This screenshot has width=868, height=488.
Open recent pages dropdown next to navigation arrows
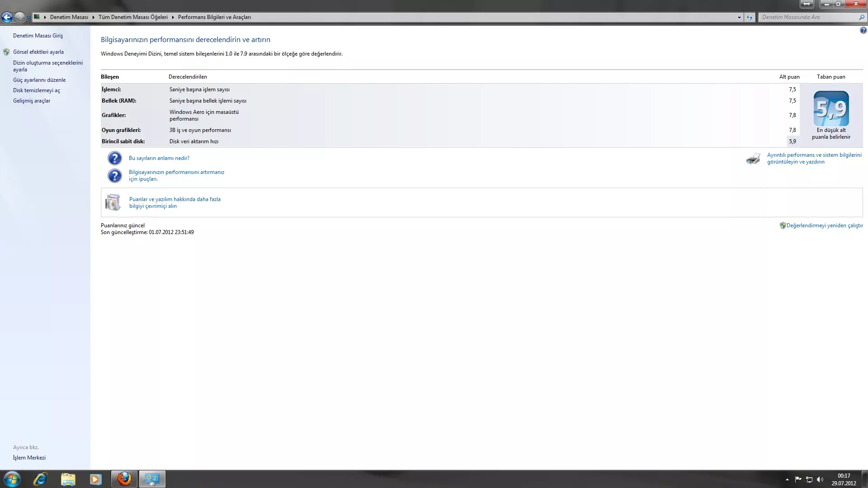coord(28,18)
